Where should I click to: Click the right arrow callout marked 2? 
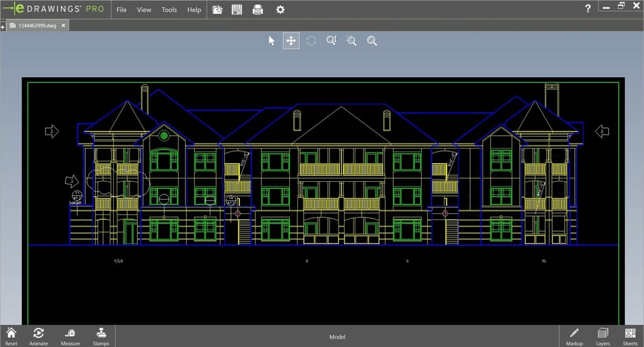[x=602, y=130]
